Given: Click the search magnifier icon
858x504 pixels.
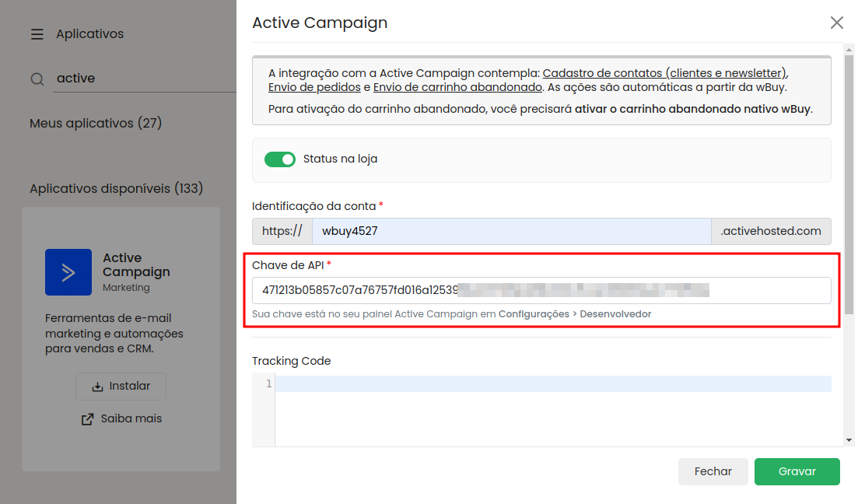Looking at the screenshot, I should tap(37, 79).
